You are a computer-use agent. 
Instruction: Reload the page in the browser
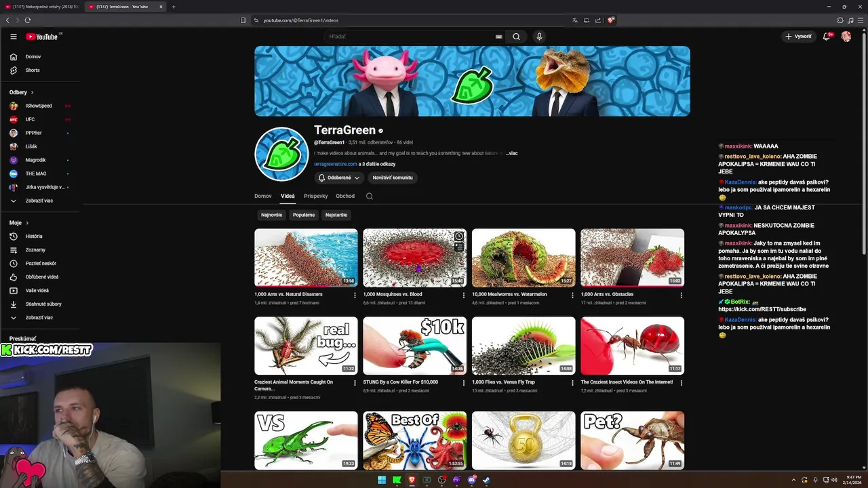28,20
